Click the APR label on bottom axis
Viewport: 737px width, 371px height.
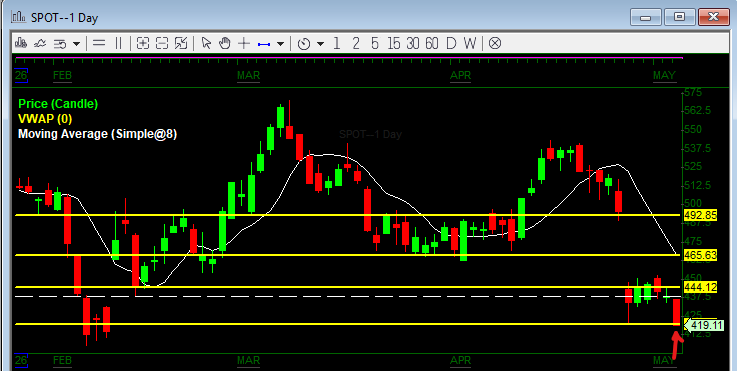(460, 361)
